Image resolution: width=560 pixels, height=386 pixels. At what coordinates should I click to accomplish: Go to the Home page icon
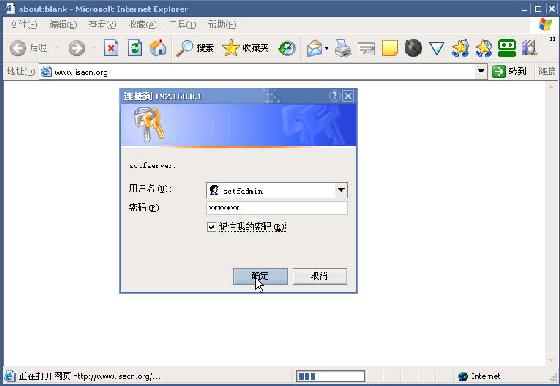pos(158,48)
